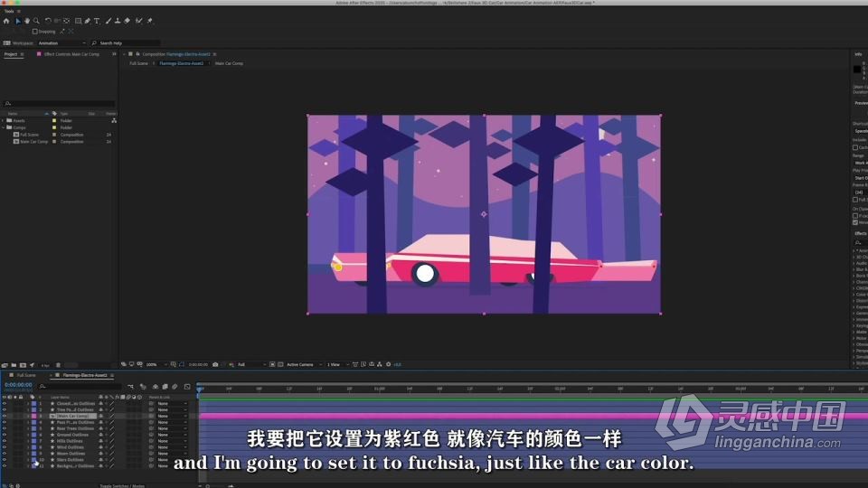Click the timeline layer search field
Screen dimensions: 868x488
[x=80, y=386]
